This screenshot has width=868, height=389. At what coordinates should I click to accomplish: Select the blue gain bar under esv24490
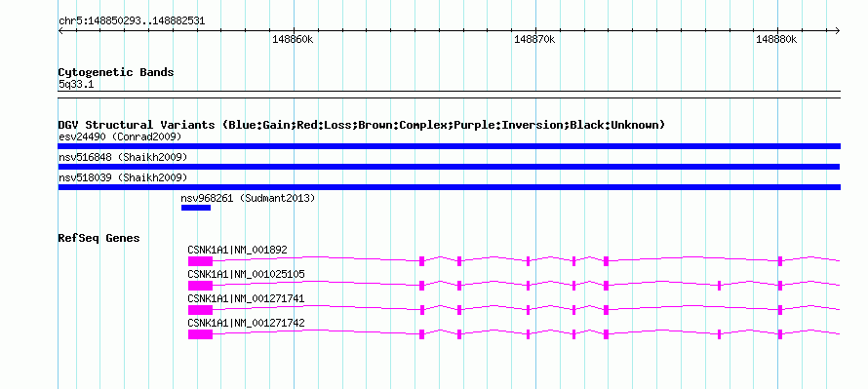pyautogui.click(x=449, y=146)
